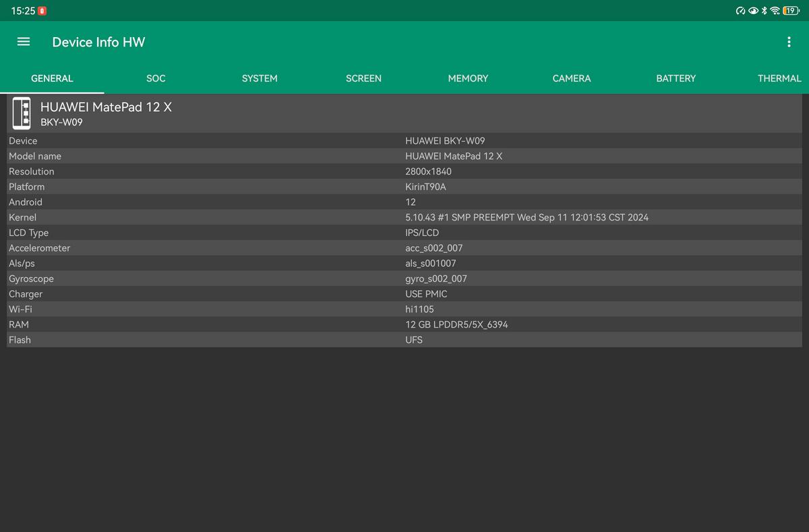Select the Device value HUAWEI BKY-W09
809x532 pixels.
(445, 141)
